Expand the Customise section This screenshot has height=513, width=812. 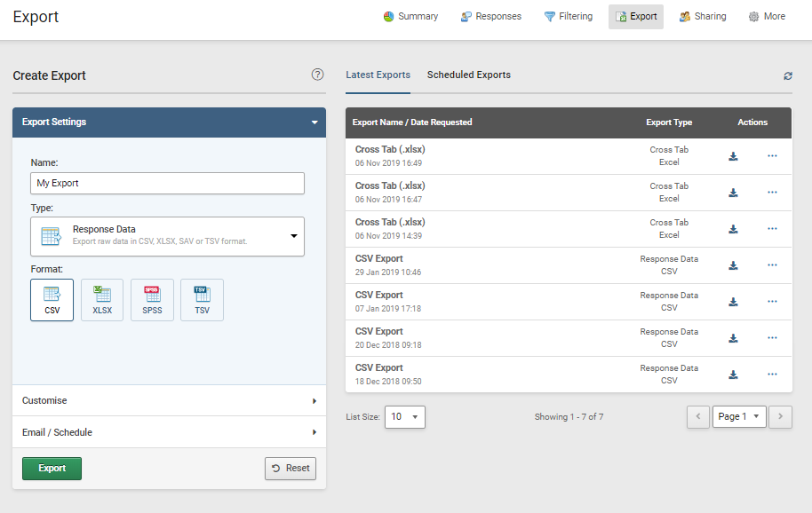click(x=167, y=400)
